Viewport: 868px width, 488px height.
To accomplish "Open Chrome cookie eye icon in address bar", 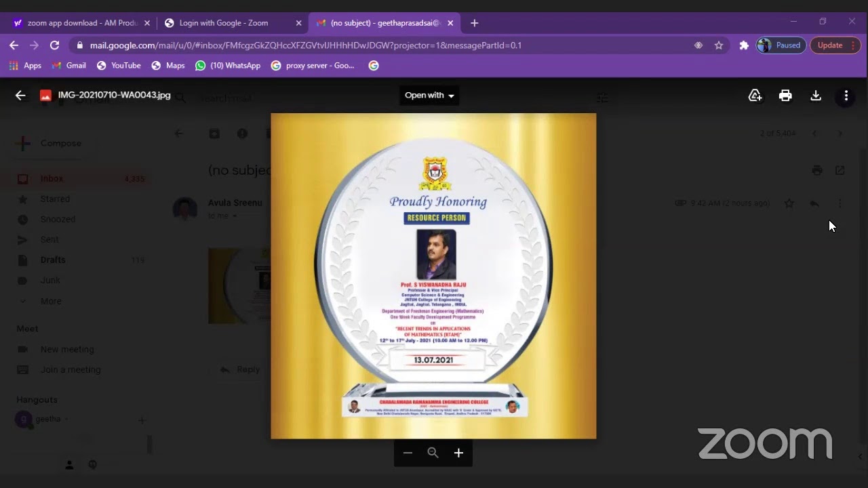I will tap(698, 45).
